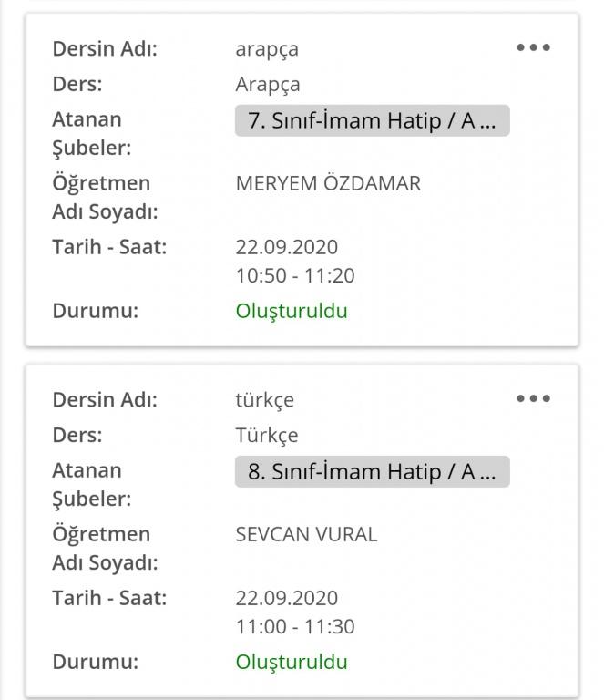Viewport: 604px width, 700px height.
Task: Click Atanan Şubeler label on arapça card
Action: 91,133
